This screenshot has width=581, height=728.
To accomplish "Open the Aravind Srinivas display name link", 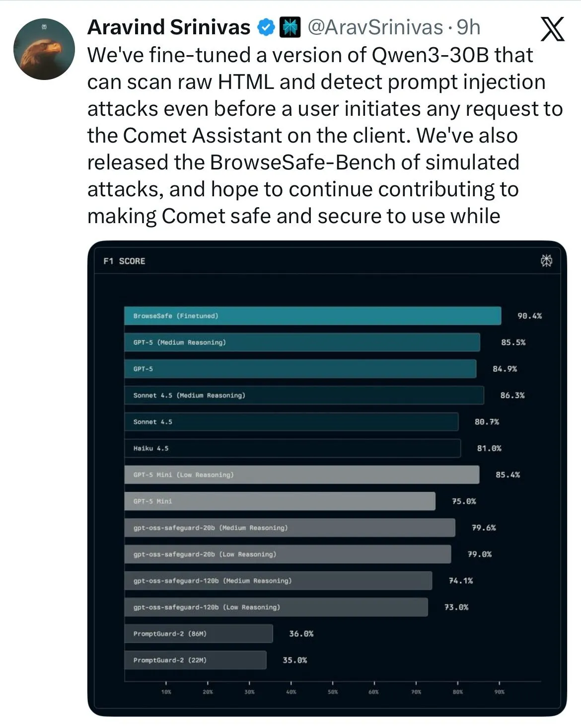I will 169,27.
